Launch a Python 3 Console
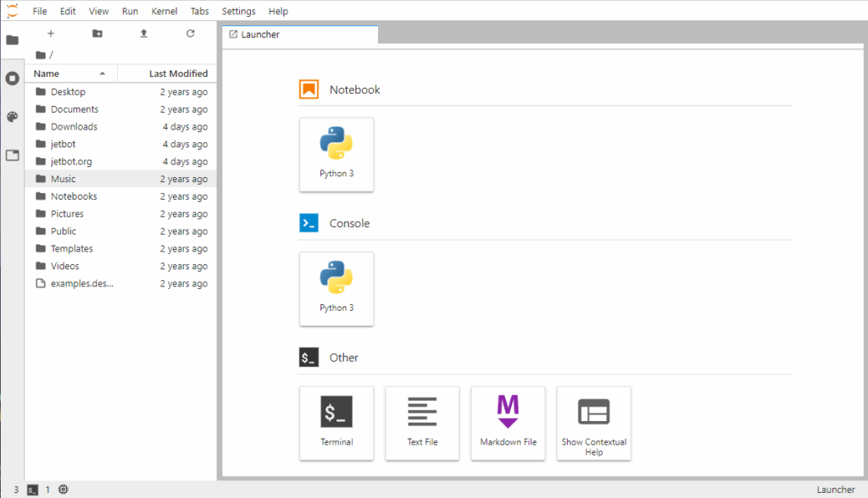 tap(337, 289)
